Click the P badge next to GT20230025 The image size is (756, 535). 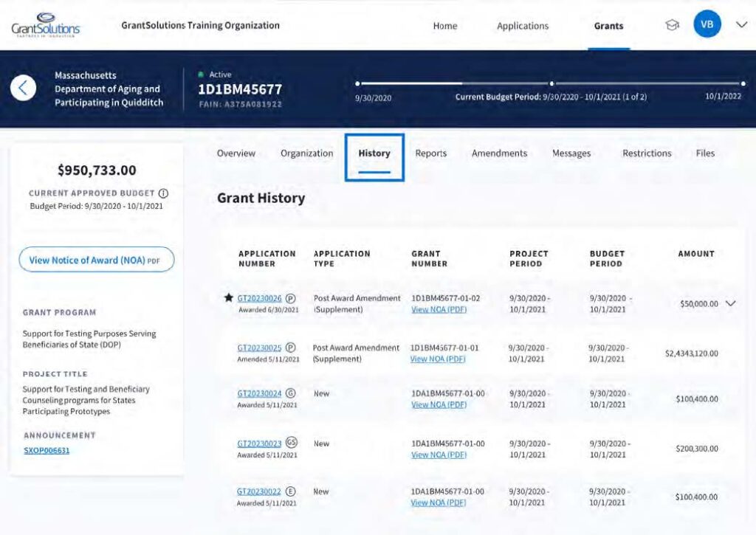[x=290, y=348]
